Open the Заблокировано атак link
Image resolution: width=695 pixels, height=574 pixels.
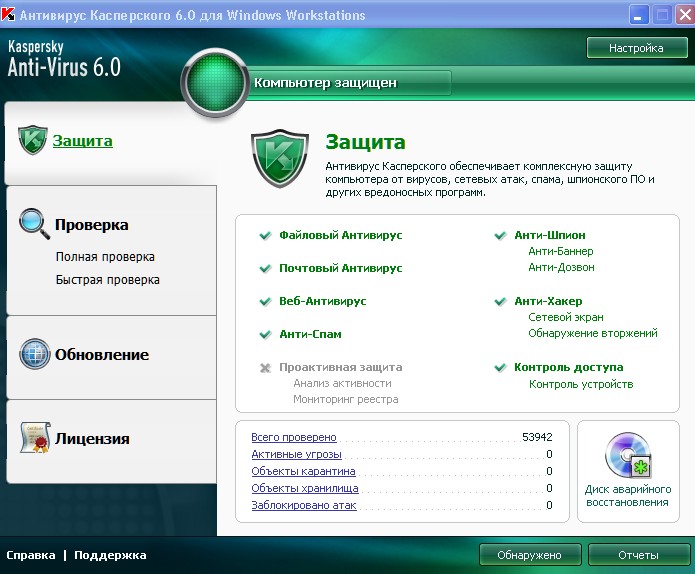(x=304, y=505)
